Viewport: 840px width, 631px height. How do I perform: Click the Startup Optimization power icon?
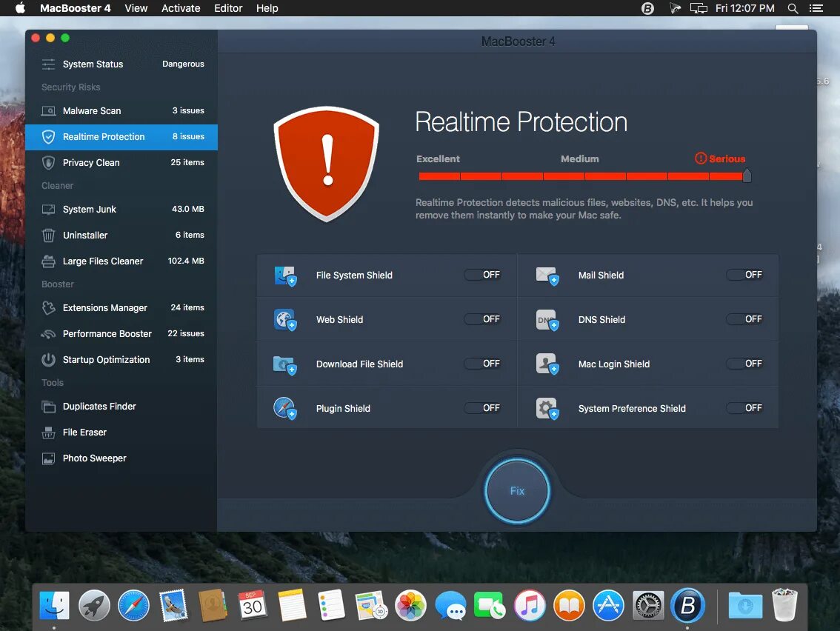[x=48, y=360]
